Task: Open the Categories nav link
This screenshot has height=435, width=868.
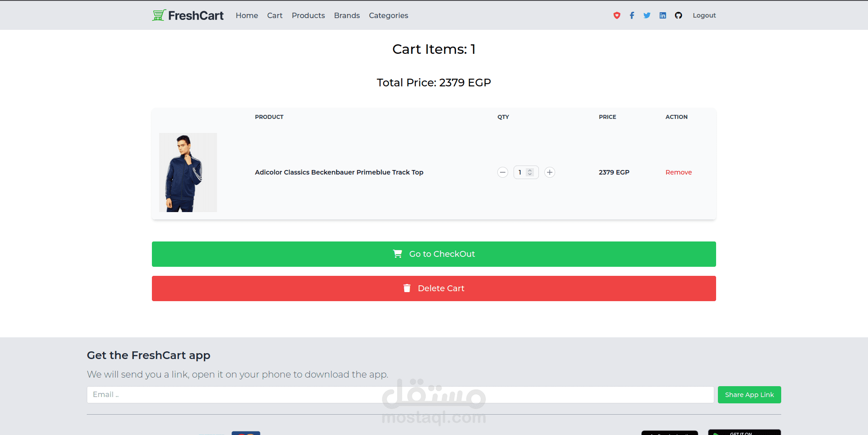Action: click(388, 15)
